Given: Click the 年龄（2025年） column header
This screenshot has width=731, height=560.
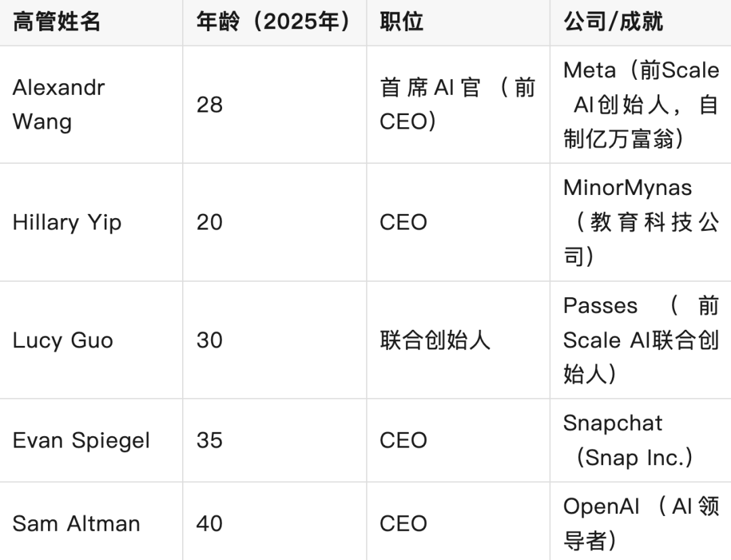Looking at the screenshot, I should pyautogui.click(x=274, y=22).
